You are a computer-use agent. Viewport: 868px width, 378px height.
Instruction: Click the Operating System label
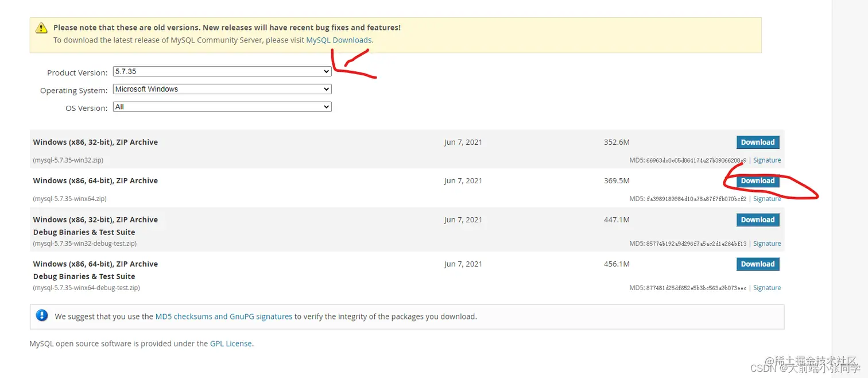click(73, 91)
